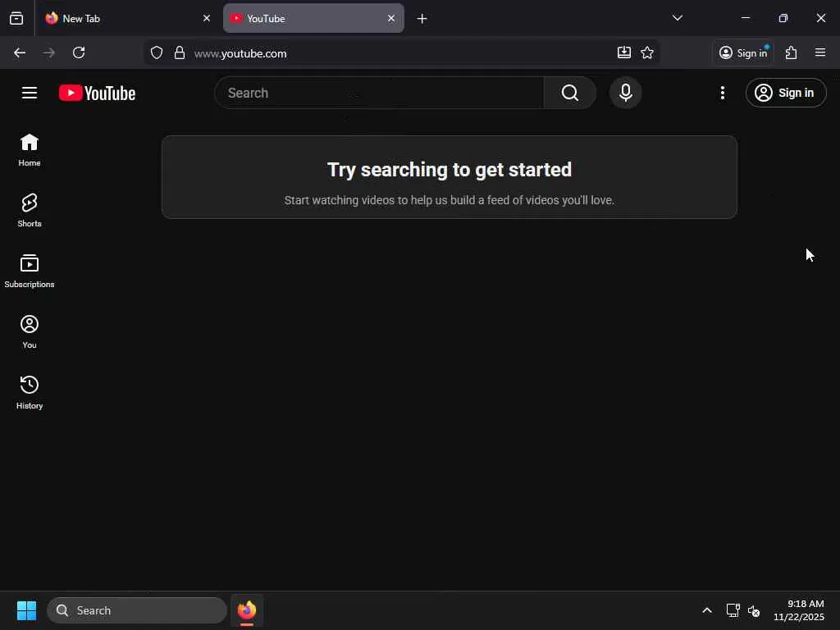
Task: Open tracking protection shield icon
Action: point(157,53)
